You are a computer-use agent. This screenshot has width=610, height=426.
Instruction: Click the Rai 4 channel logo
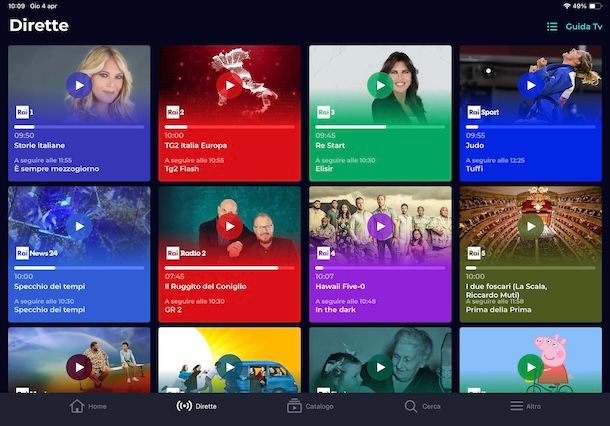pos(325,253)
